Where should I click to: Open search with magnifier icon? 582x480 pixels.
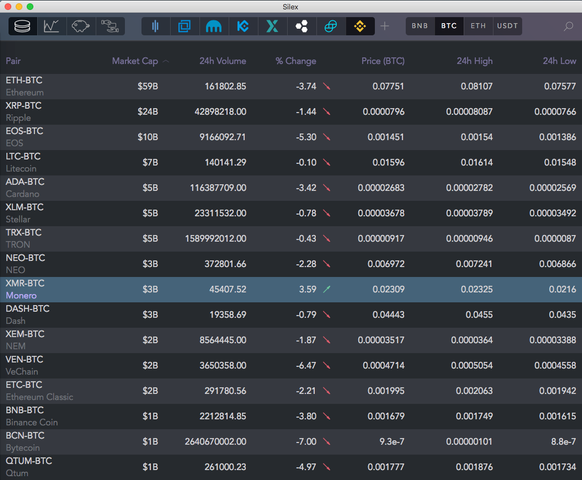(x=568, y=26)
